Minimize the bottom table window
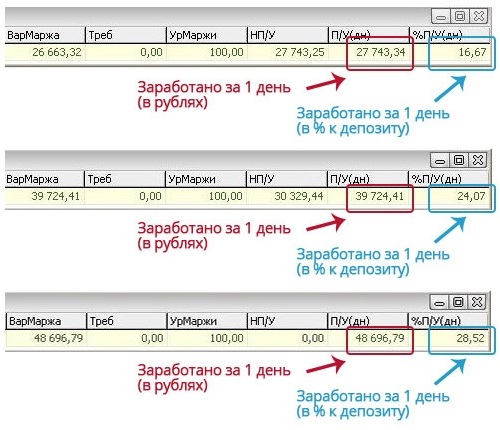The width and height of the screenshot is (500, 430). click(439, 302)
